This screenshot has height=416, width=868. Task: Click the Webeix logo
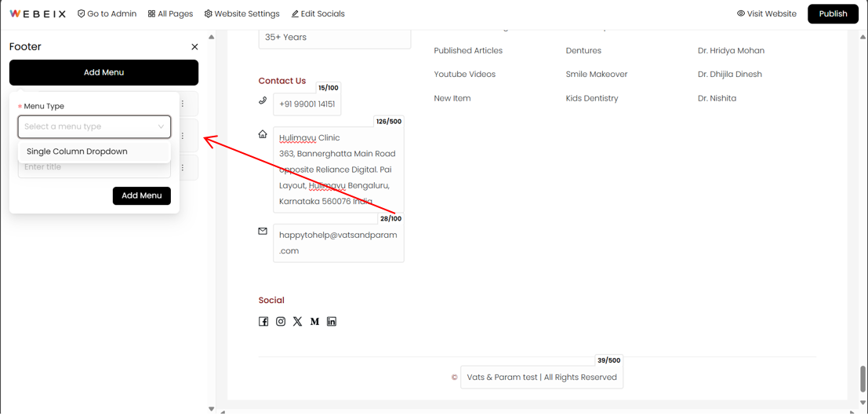click(x=38, y=14)
